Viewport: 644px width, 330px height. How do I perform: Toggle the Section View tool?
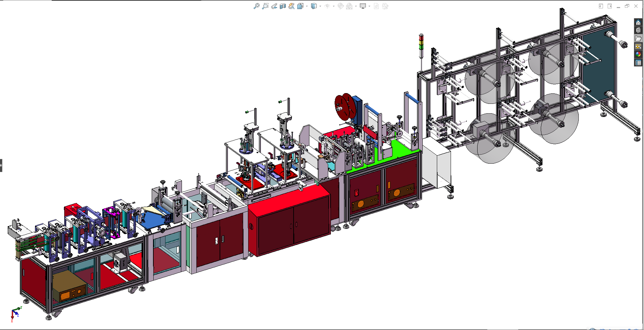(283, 6)
